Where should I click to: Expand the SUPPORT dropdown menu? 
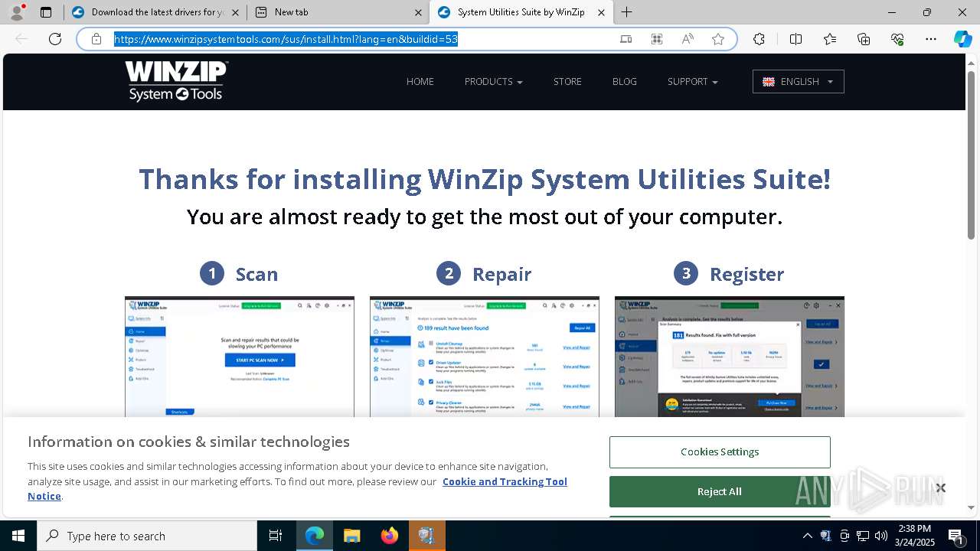pyautogui.click(x=693, y=81)
